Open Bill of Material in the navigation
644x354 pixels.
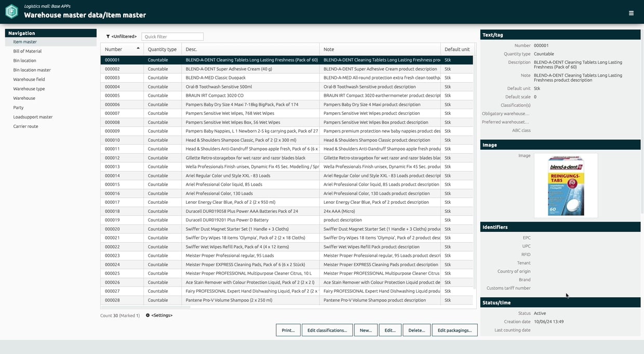(x=28, y=51)
